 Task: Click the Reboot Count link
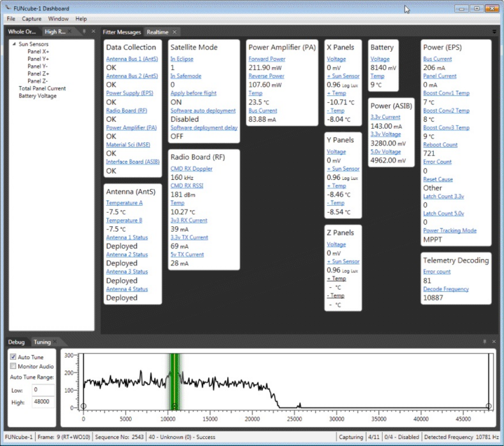click(x=440, y=145)
